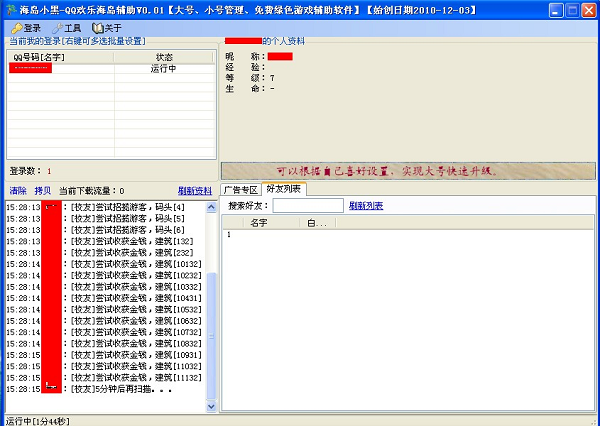This screenshot has width=600, height=426.
Task: Click the wrench icon for 工具
Action: (57, 28)
